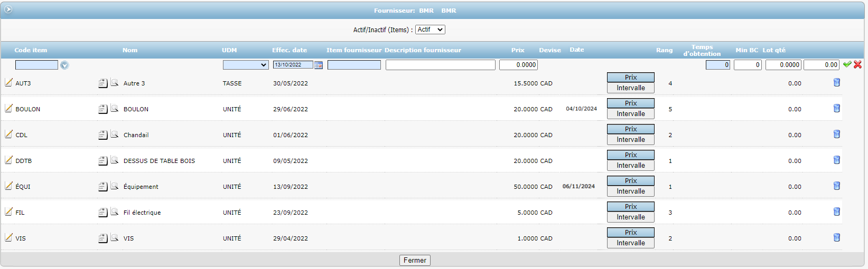The image size is (868, 269).
Task: Click the trash icon for VIS row
Action: [836, 237]
